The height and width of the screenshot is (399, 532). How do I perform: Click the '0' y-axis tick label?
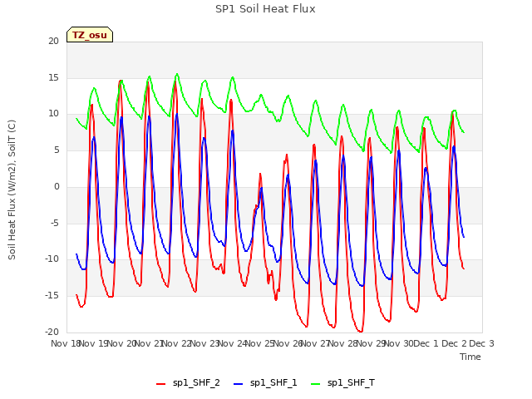point(57,186)
